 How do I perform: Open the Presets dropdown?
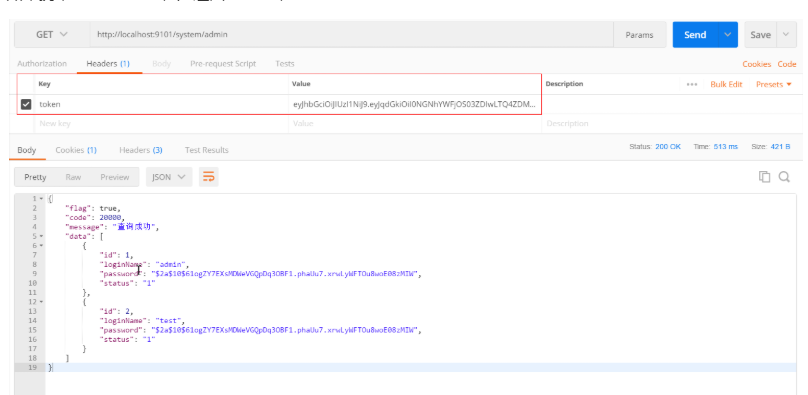(773, 84)
